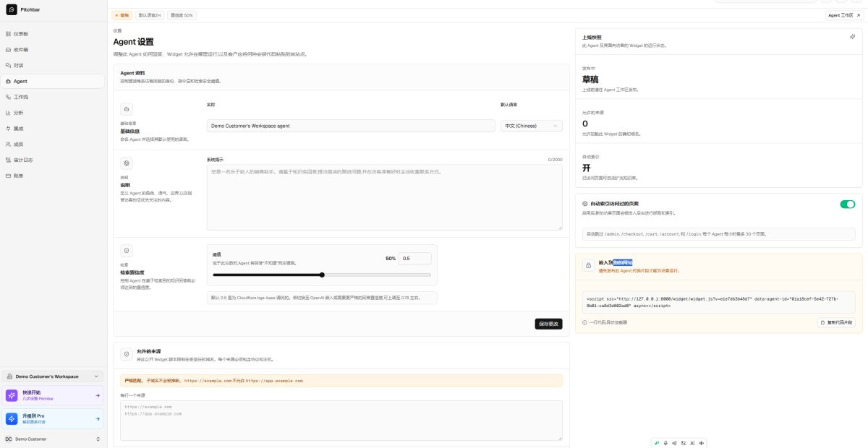Go to 对话 via its chat-bubble icon

coord(8,65)
